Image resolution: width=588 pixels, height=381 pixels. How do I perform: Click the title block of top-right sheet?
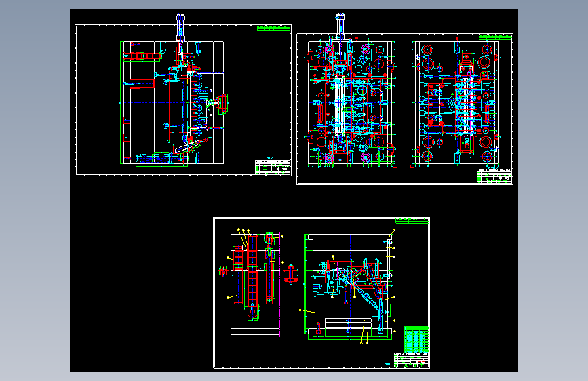[494, 176]
